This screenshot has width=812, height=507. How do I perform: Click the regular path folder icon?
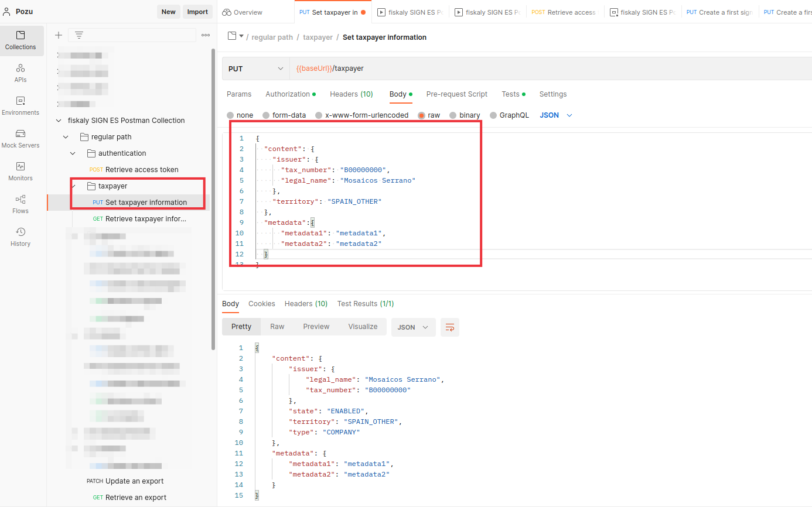coord(84,137)
